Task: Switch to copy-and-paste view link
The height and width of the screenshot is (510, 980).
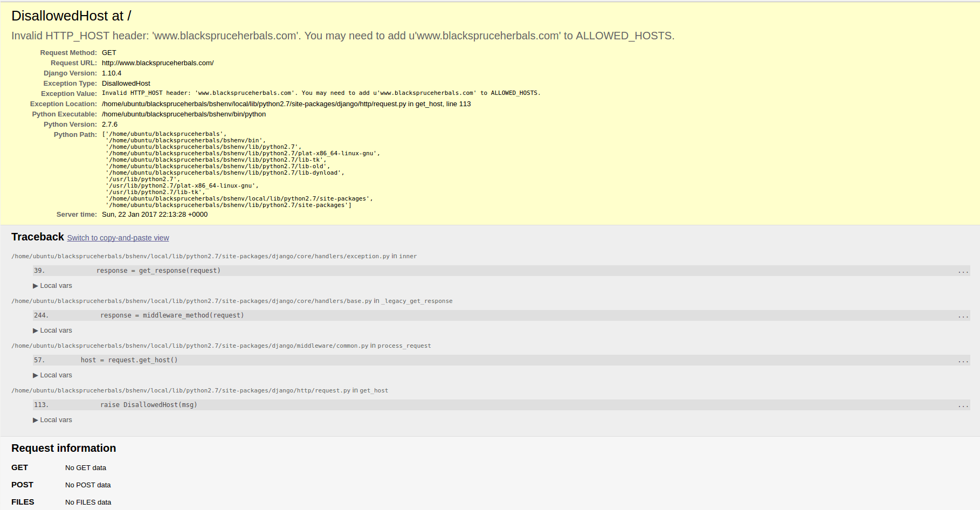Action: [x=118, y=238]
